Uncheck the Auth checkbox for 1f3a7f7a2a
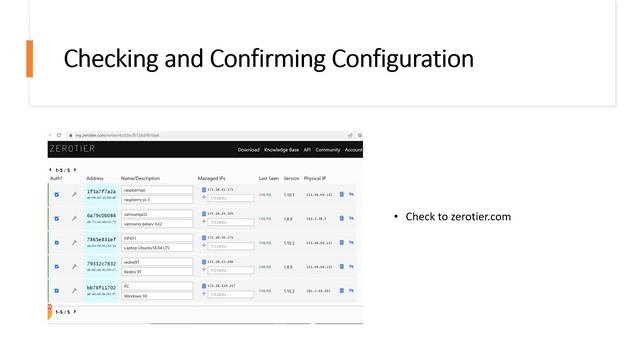This screenshot has height=360, width=640. (x=57, y=195)
